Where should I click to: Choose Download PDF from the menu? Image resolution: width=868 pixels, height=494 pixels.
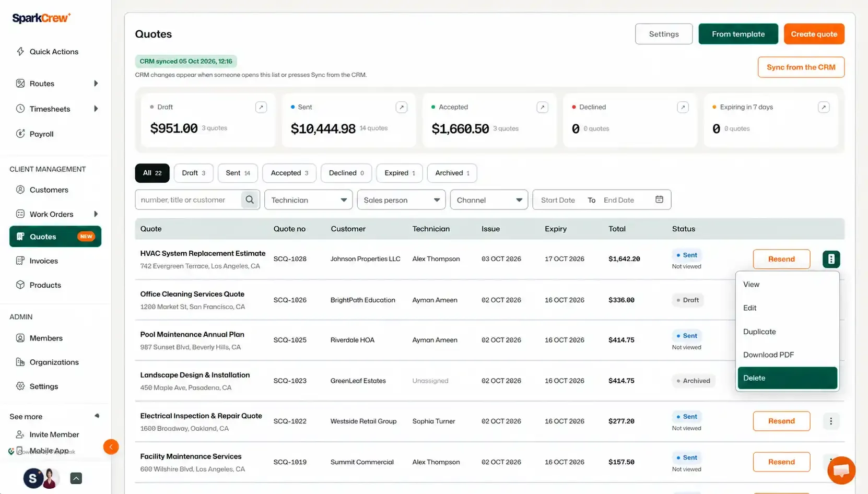click(x=787, y=355)
